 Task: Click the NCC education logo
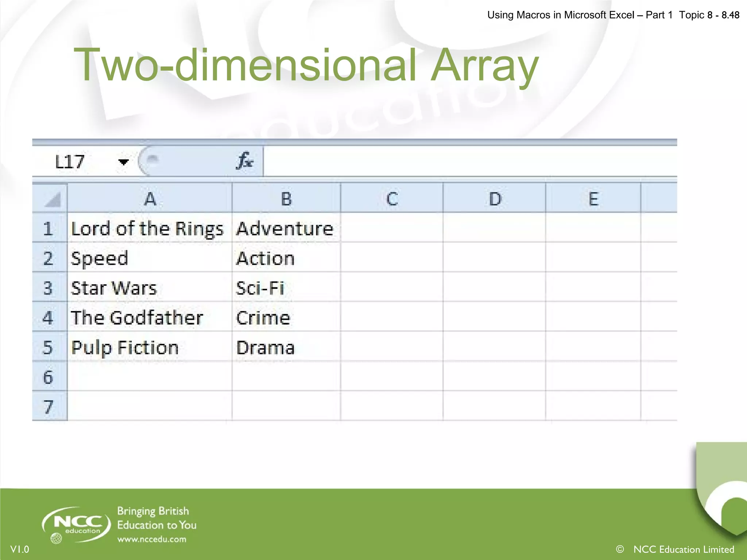(76, 525)
